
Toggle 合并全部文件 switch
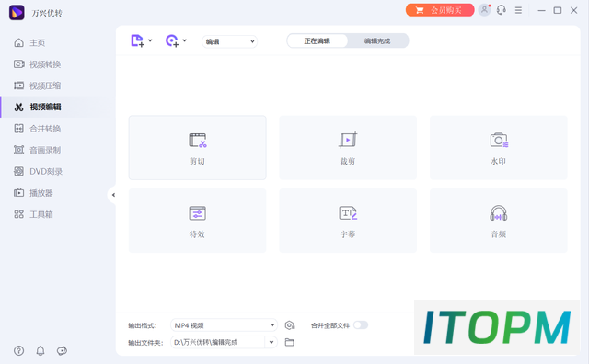pyautogui.click(x=361, y=325)
